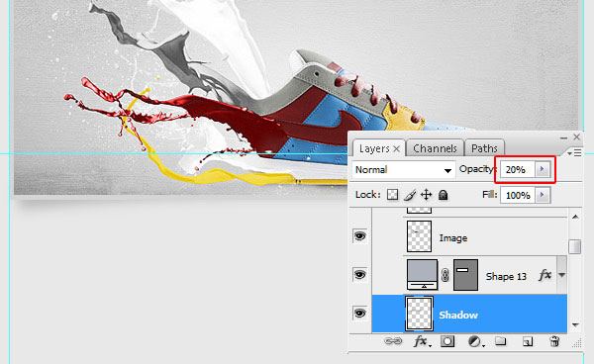Select the Image layer thumbnail

tap(419, 236)
